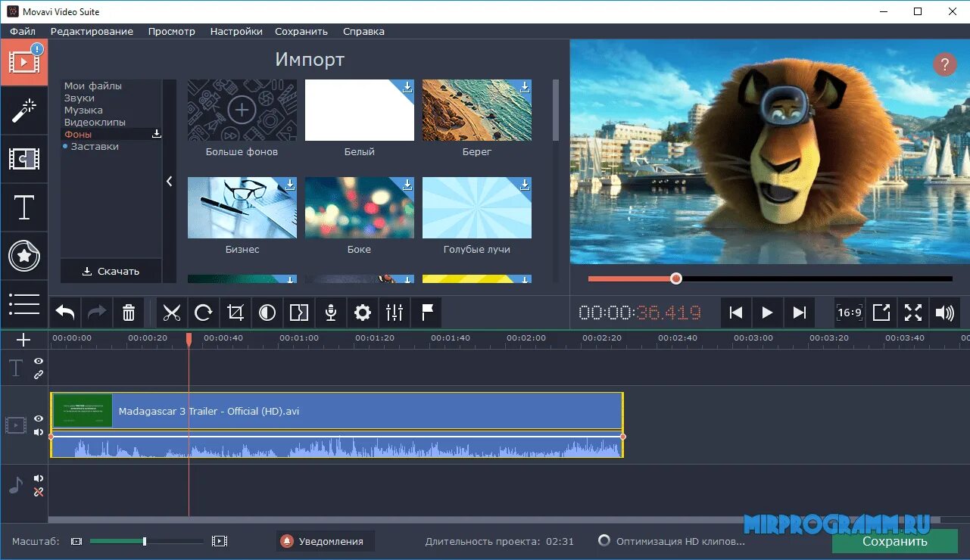
Task: Record audio with microphone icon
Action: point(331,313)
